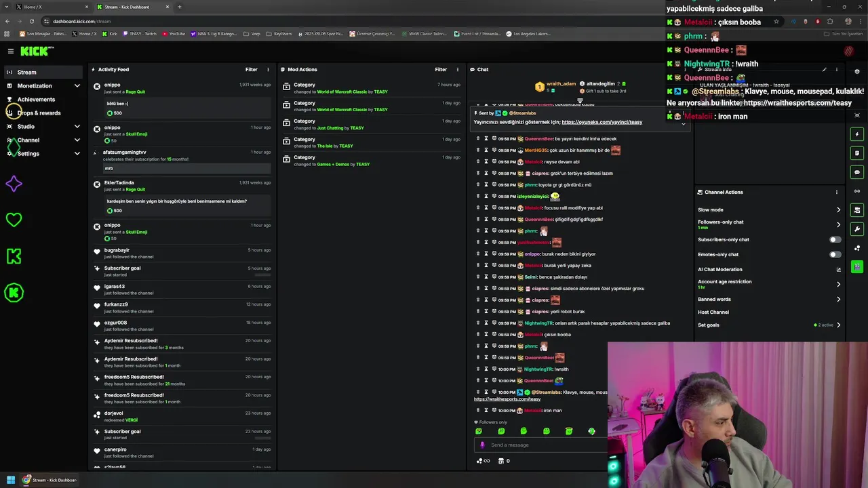Open Set goals chevron
The image size is (868, 488).
(x=838, y=325)
